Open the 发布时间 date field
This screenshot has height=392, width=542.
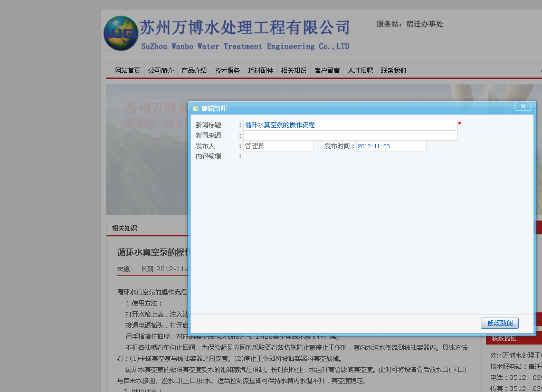(391, 146)
